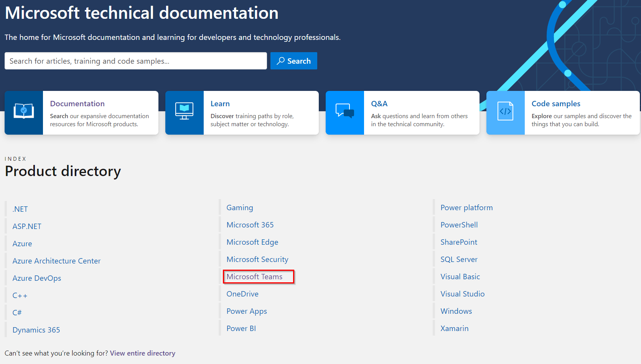Open Azure DevOps documentation
Viewport: 641px width, 364px height.
point(37,278)
